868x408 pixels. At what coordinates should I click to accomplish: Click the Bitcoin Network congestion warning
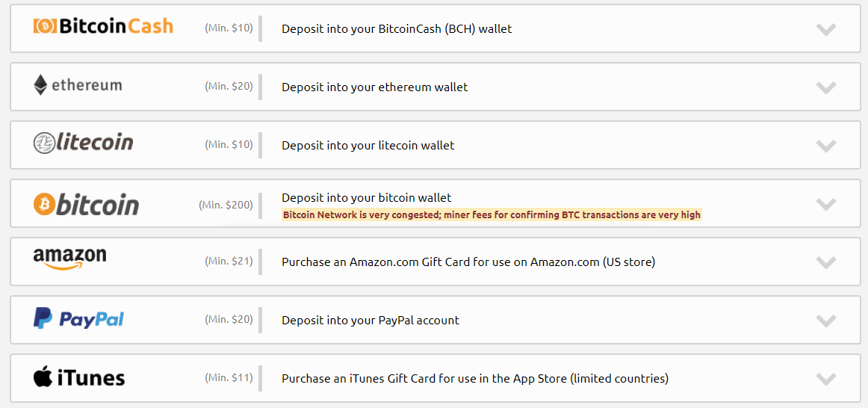(491, 215)
